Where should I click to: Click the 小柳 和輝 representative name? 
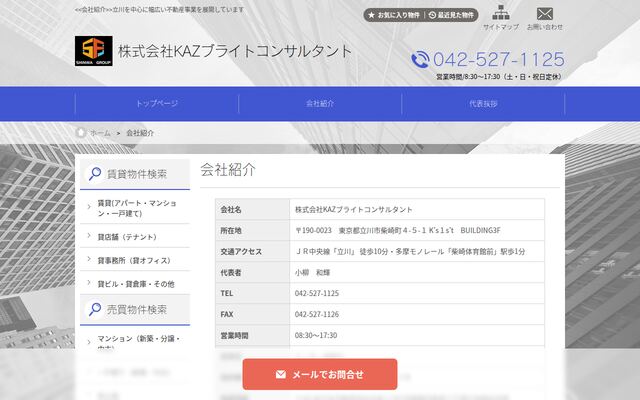coord(312,273)
